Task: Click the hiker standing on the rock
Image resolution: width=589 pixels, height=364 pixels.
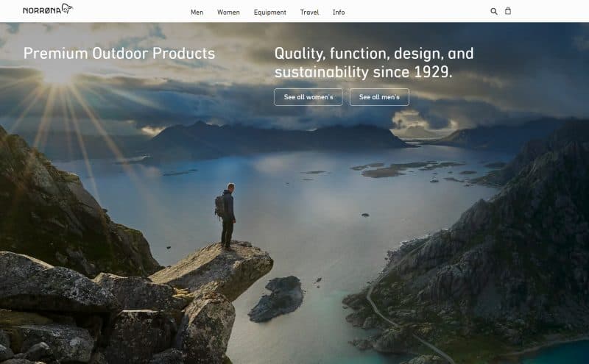Action: pyautogui.click(x=226, y=216)
